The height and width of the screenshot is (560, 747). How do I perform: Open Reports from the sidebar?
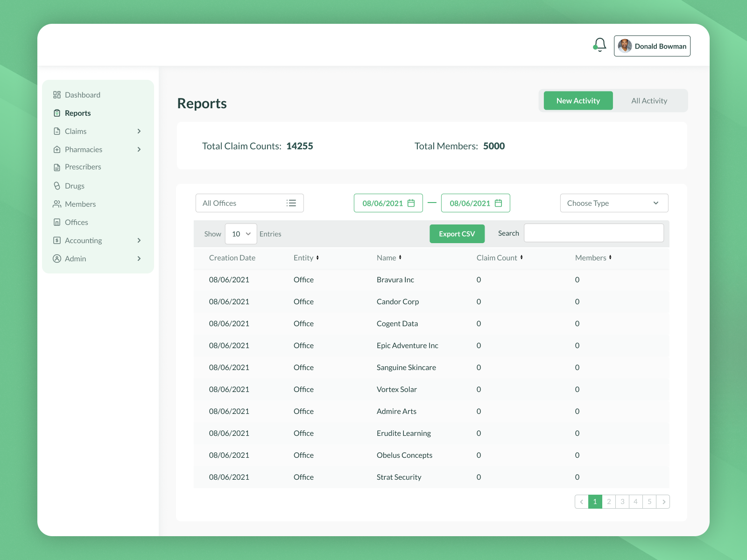click(78, 113)
